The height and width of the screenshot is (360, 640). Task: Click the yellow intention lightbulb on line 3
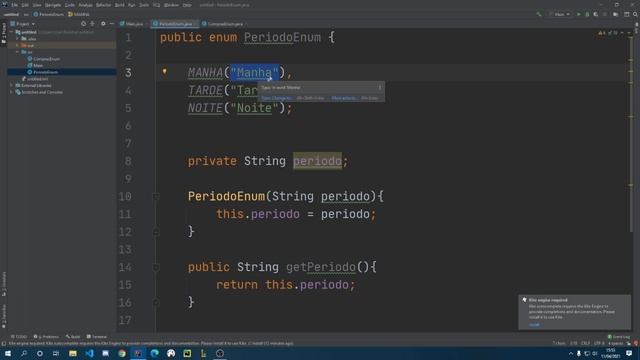pos(164,71)
